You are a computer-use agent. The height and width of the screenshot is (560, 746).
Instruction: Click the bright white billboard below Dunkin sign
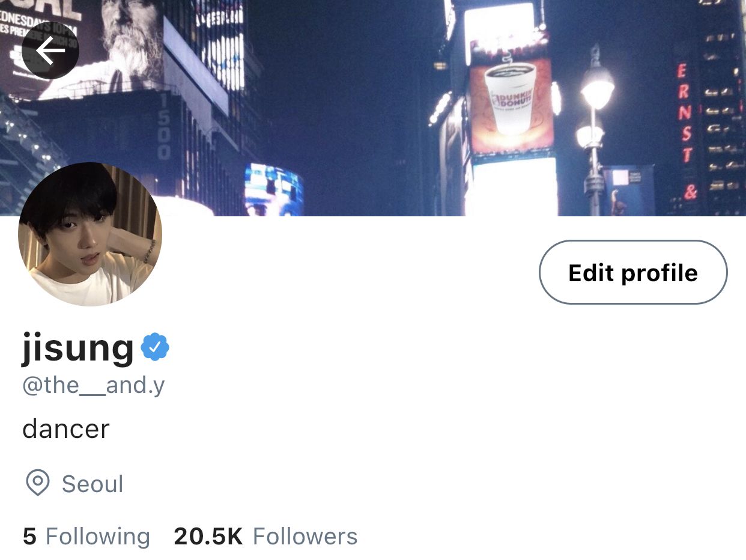pos(514,186)
